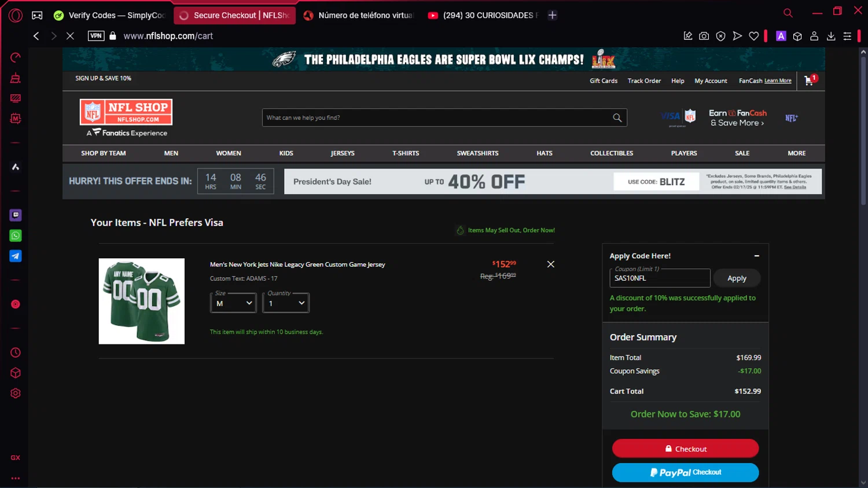Open the KIDS menu
Viewport: 868px width, 488px height.
tap(286, 153)
